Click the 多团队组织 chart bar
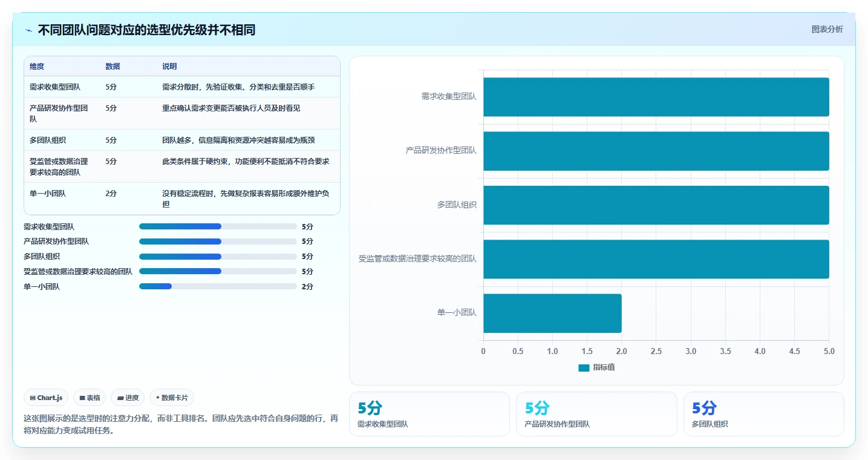The height and width of the screenshot is (460, 868). point(656,205)
